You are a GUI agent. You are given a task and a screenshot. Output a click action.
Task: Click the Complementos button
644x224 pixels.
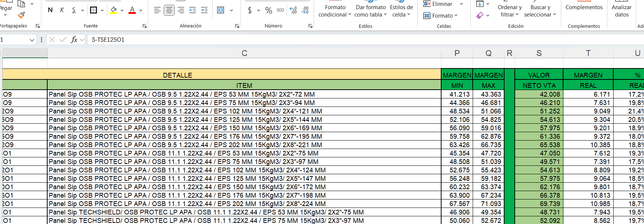(x=584, y=7)
